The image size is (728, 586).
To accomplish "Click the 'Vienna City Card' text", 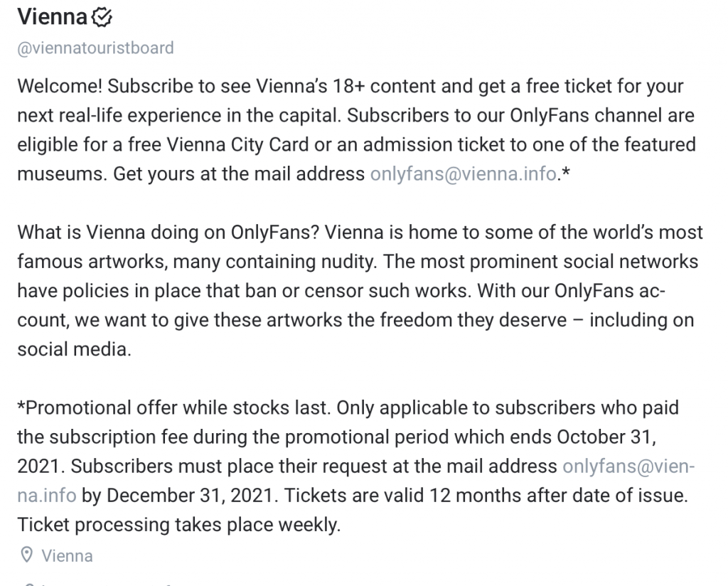I will coord(237,144).
